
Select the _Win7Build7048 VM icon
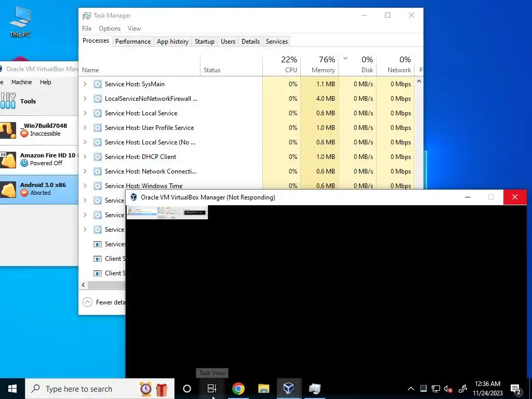point(8,130)
